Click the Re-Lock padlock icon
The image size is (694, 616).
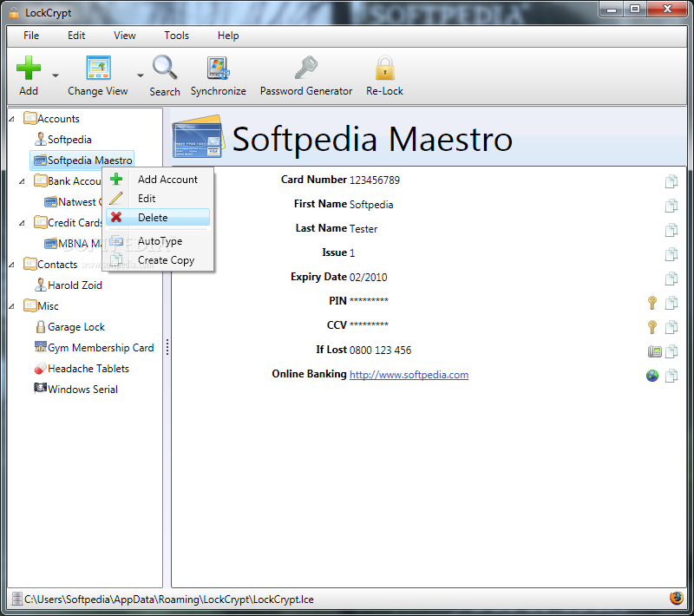click(384, 68)
